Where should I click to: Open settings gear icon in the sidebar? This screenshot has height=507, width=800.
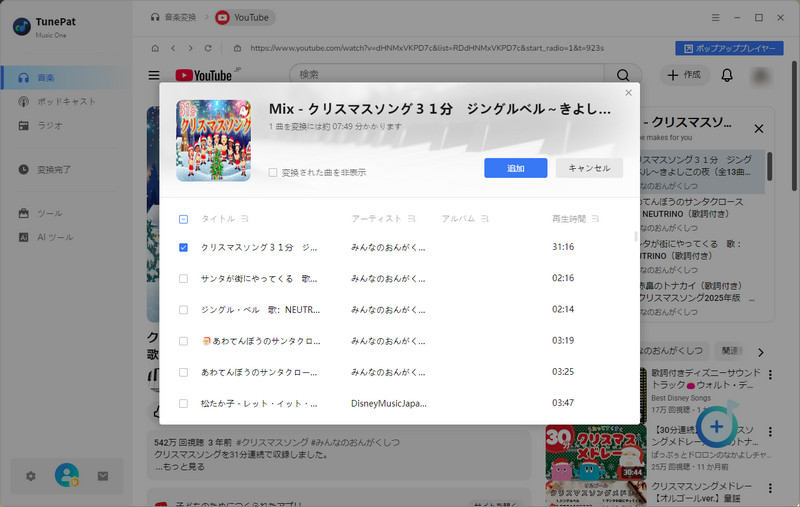(31, 476)
